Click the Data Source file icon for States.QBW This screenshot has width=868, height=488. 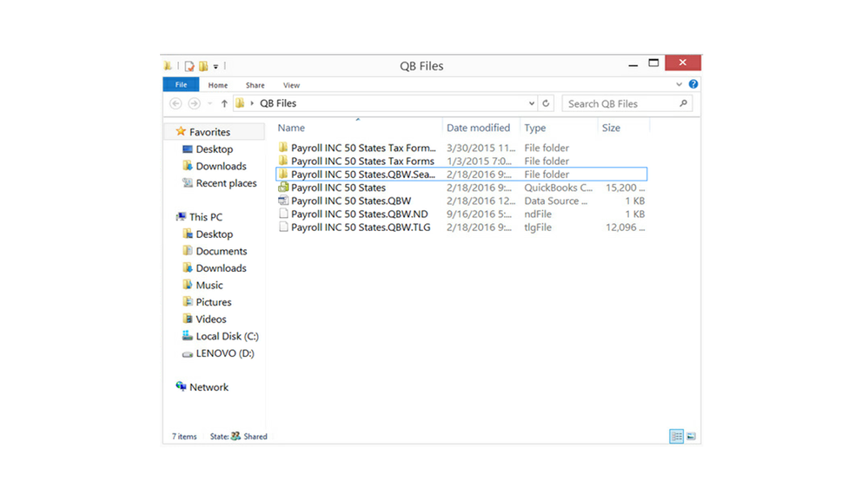[283, 201]
